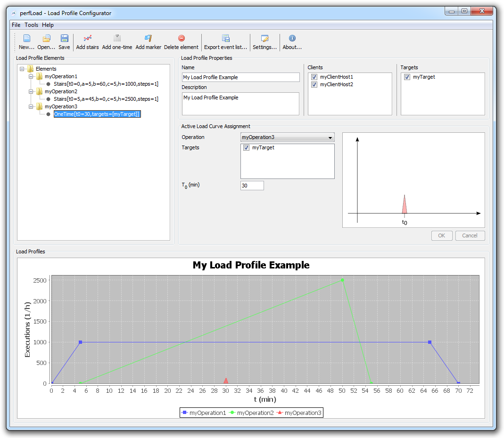Click the New profile toolbar icon
The width and height of the screenshot is (504, 438).
click(27, 38)
